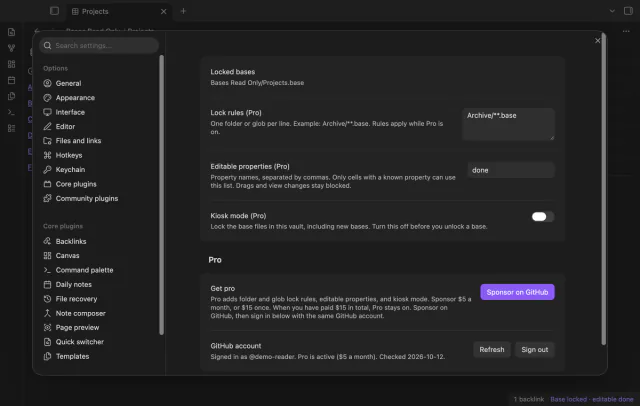Click the Editable properties input field

[x=511, y=170]
